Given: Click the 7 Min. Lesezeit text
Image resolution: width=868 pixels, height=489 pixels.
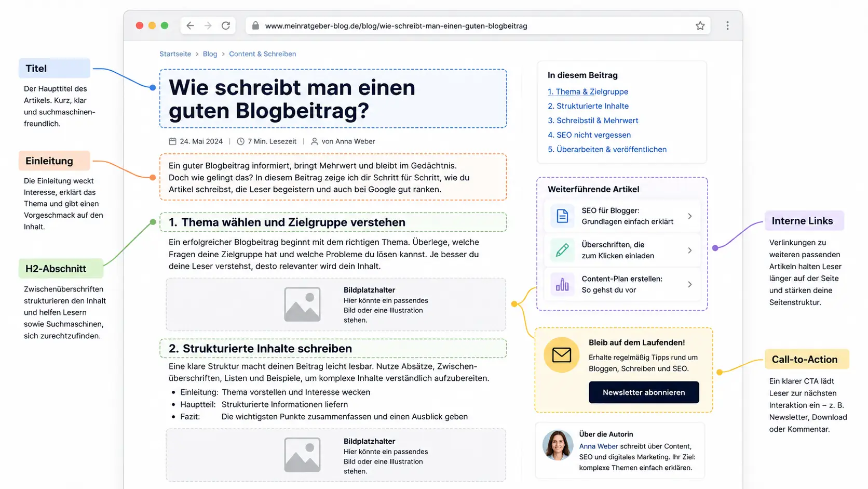Looking at the screenshot, I should click(x=272, y=141).
